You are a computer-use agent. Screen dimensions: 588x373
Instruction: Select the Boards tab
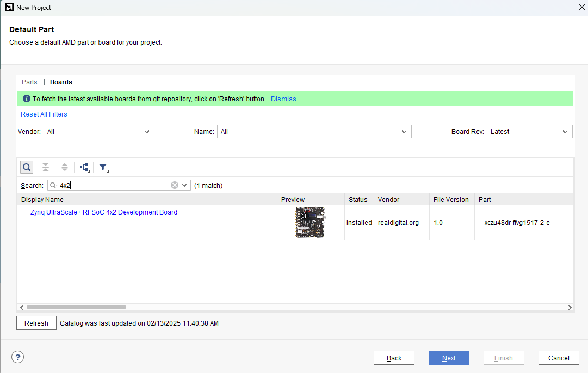pos(61,82)
